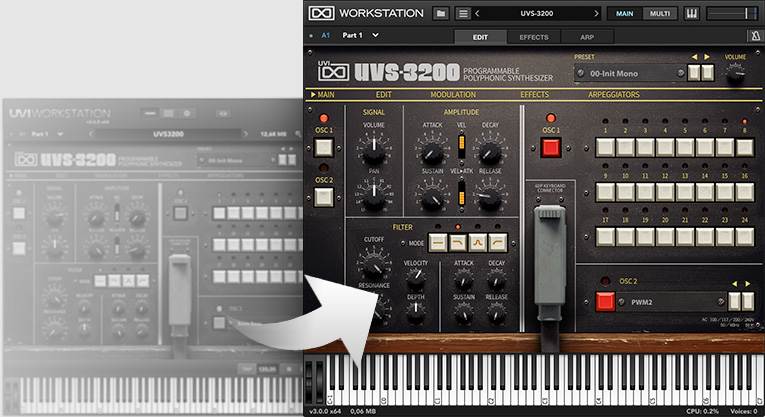Toggle the red OSC 2 button near PWM2
Viewport: 765px width, 417px height.
[x=605, y=301]
